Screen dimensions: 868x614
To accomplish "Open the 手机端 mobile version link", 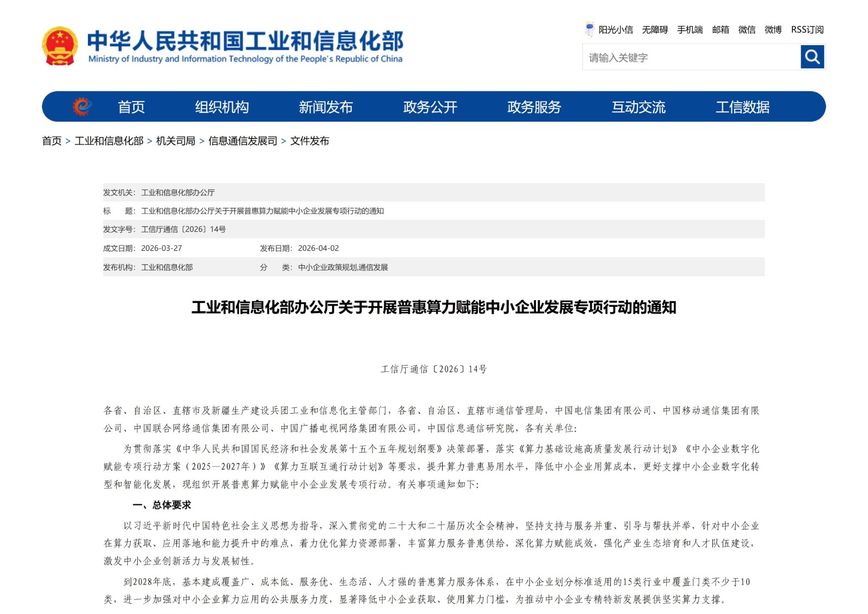I will pyautogui.click(x=690, y=30).
